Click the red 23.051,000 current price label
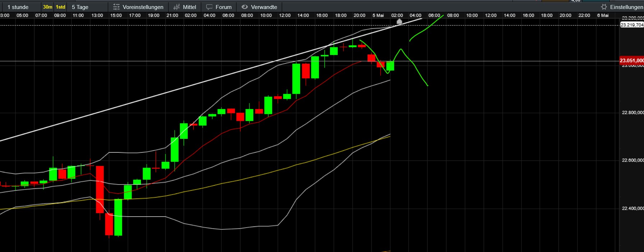Image resolution: width=644 pixels, height=252 pixels. pyautogui.click(x=631, y=60)
